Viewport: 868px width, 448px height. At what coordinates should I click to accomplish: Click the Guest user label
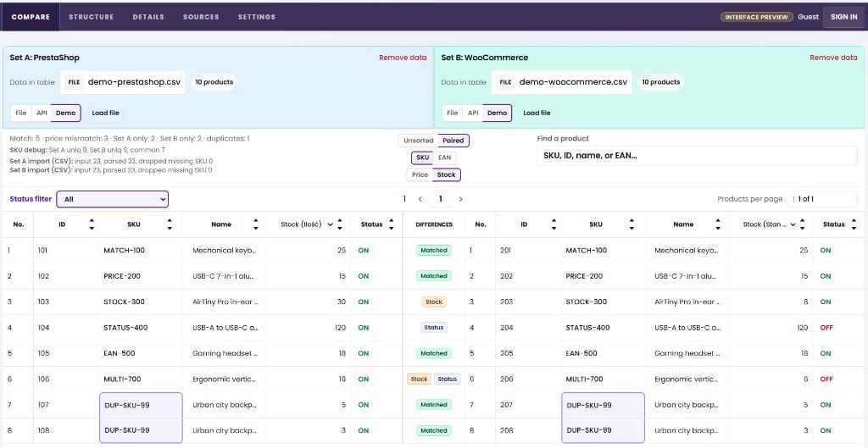coord(808,17)
